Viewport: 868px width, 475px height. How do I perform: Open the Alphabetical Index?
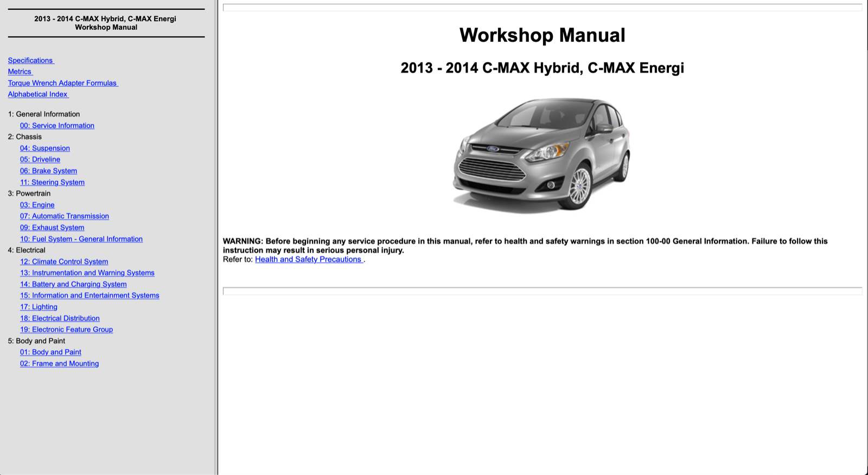coord(37,94)
